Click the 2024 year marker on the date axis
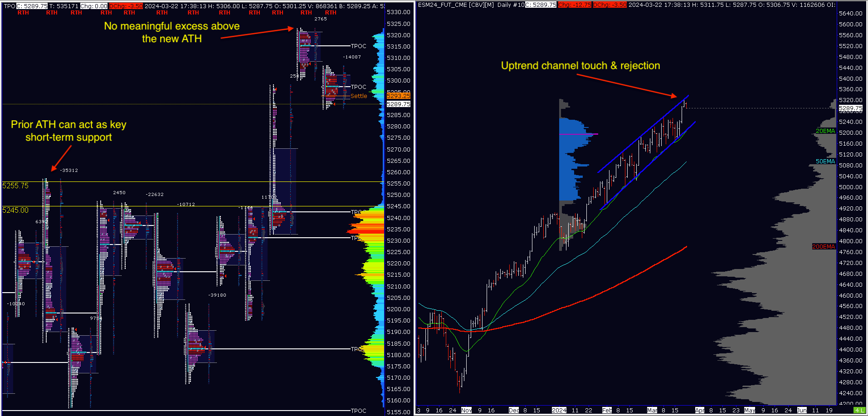The image size is (868, 416). coord(559,410)
